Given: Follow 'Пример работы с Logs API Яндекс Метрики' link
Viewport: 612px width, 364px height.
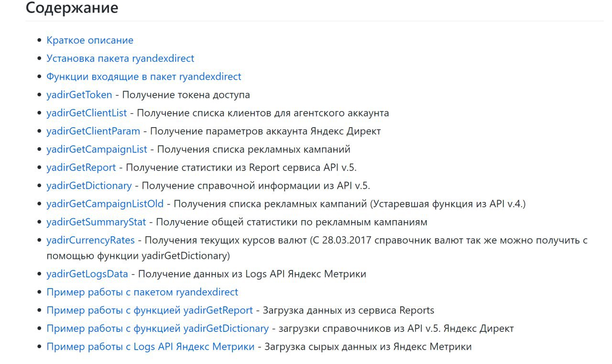Looking at the screenshot, I should click(151, 346).
